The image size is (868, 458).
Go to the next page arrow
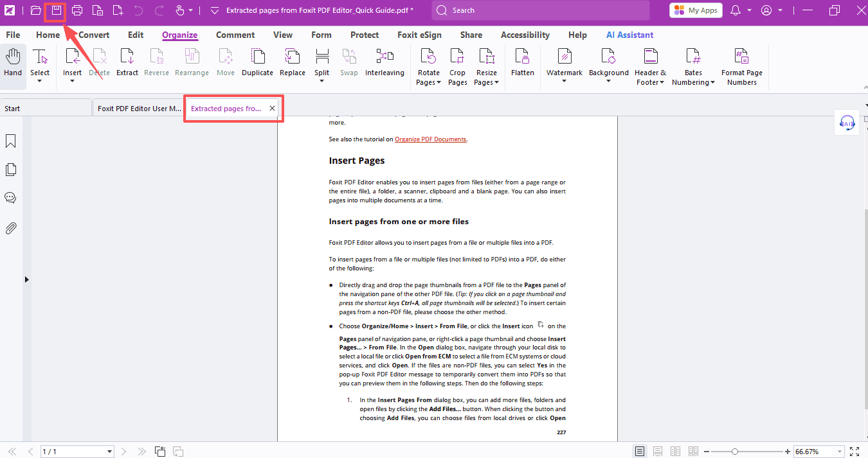click(x=124, y=452)
